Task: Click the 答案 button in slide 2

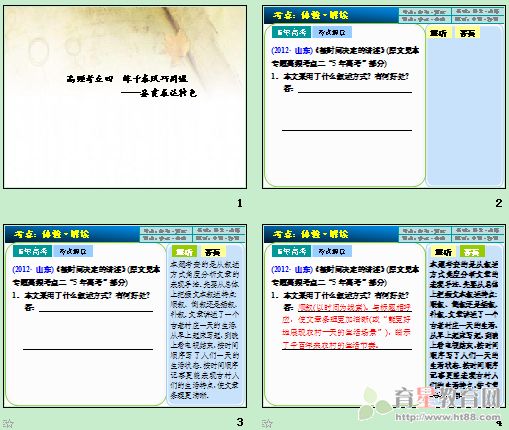Action: [x=467, y=33]
